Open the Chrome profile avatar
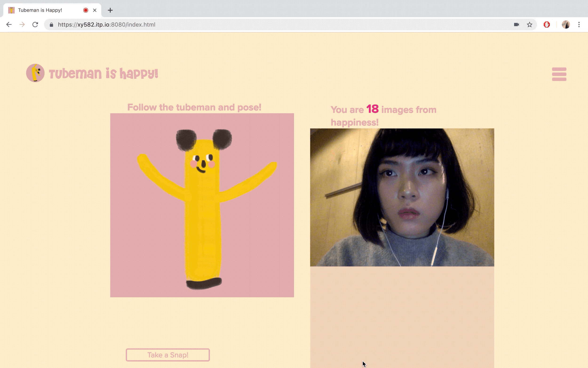 (566, 24)
